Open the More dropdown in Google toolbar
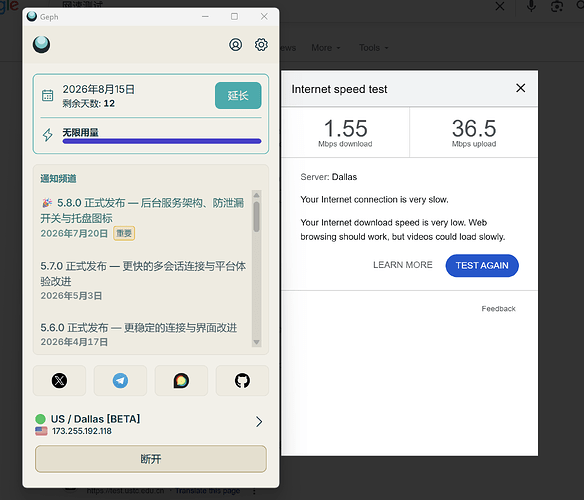 (326, 48)
